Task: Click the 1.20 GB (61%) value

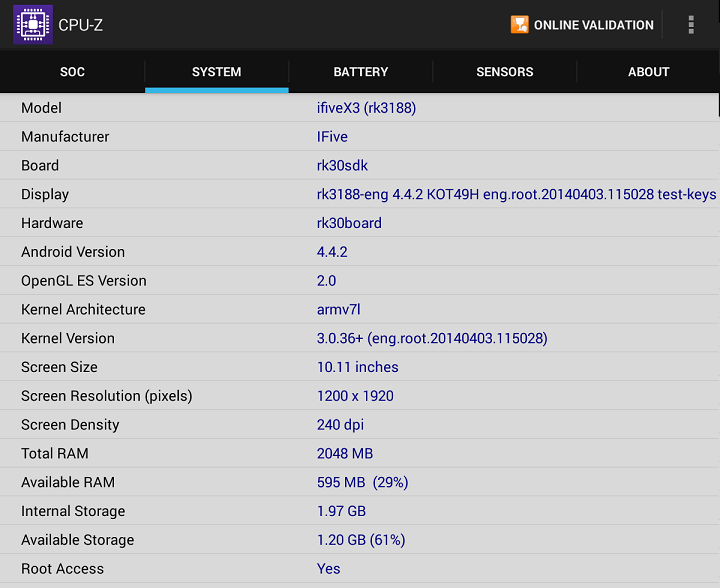Action: point(361,540)
